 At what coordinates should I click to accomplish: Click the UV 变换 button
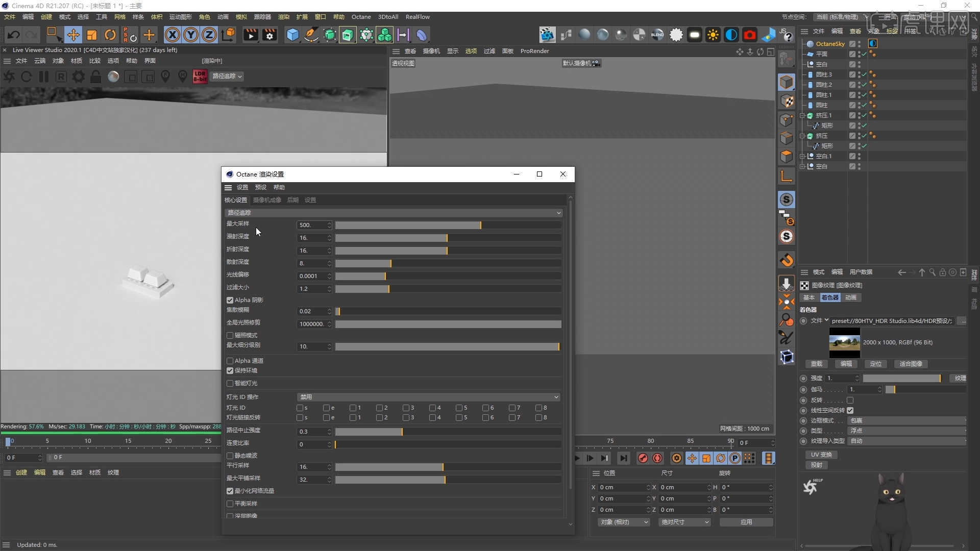[x=821, y=455]
